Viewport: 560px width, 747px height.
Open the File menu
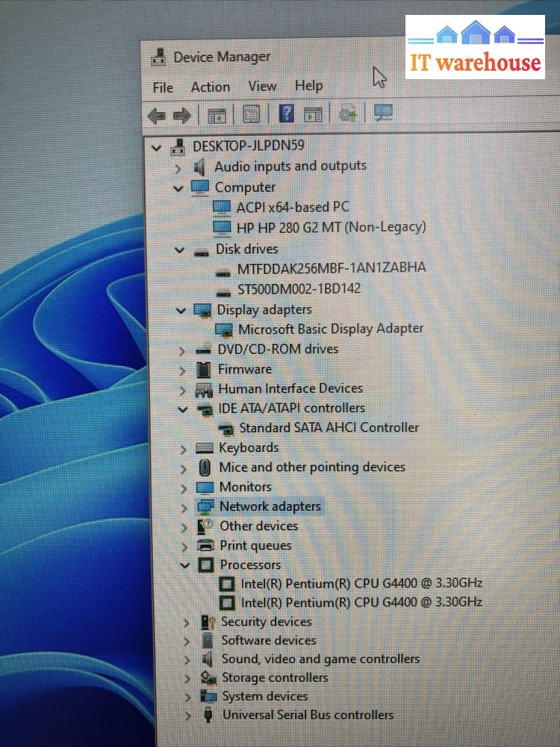click(x=163, y=87)
